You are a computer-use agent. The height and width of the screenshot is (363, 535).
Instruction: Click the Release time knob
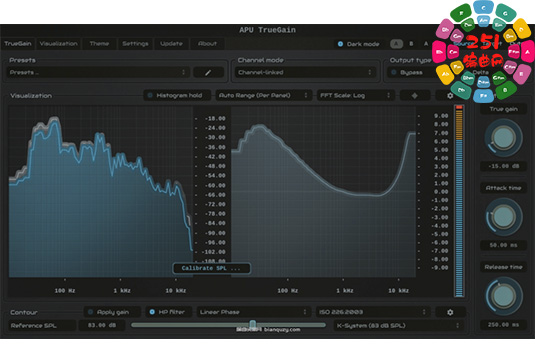tap(503, 296)
